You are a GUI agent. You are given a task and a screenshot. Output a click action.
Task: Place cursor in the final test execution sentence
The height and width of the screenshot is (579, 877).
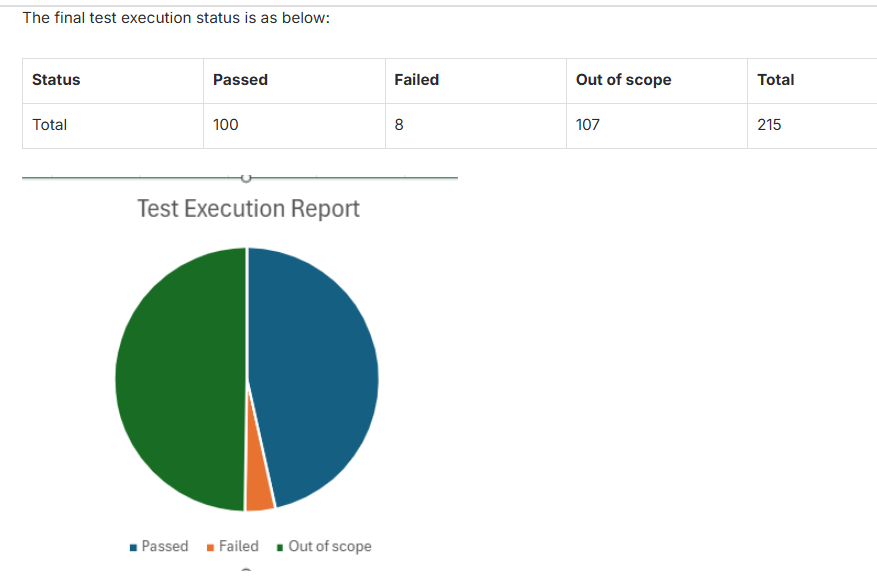176,19
